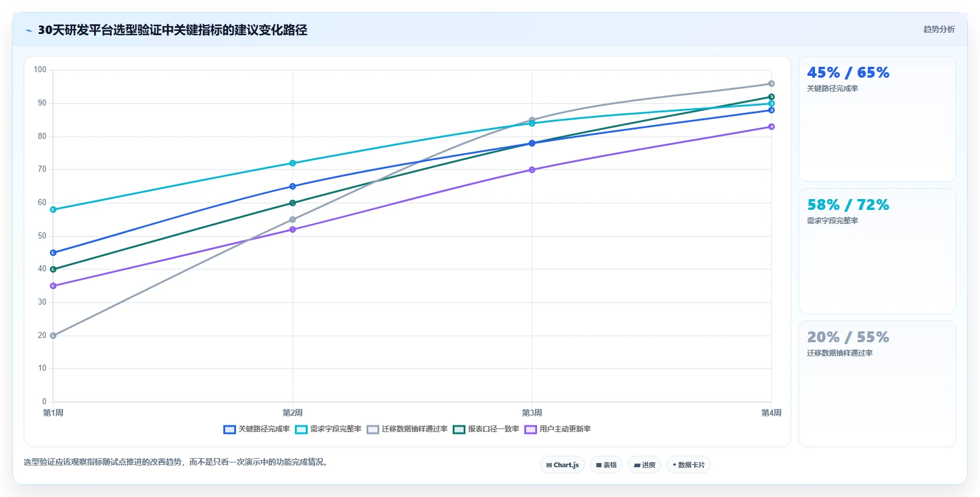
Task: Click the 第1周 x-axis label
Action: pyautogui.click(x=53, y=413)
